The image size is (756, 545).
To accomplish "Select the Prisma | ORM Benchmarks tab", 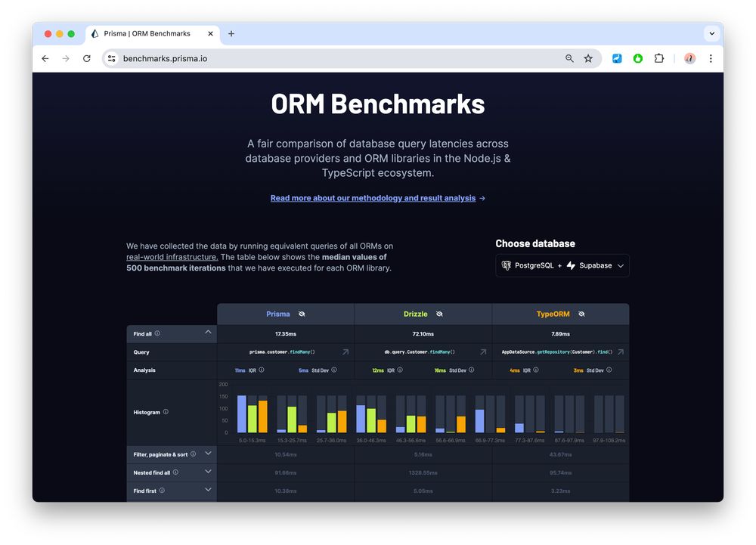I will 153,34.
